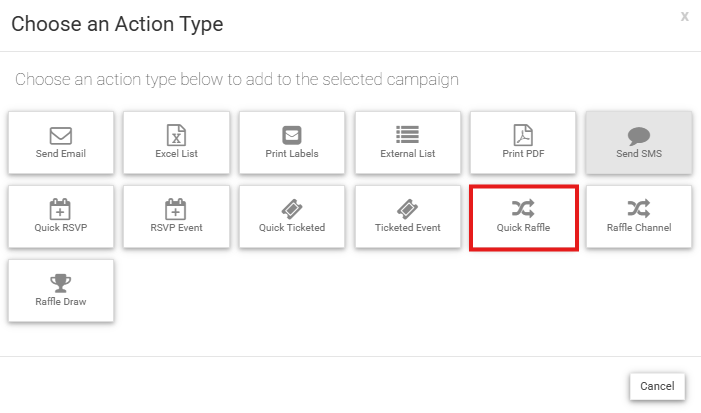Click the "Excel List" text label
Image resolution: width=701 pixels, height=413 pixels.
click(177, 153)
